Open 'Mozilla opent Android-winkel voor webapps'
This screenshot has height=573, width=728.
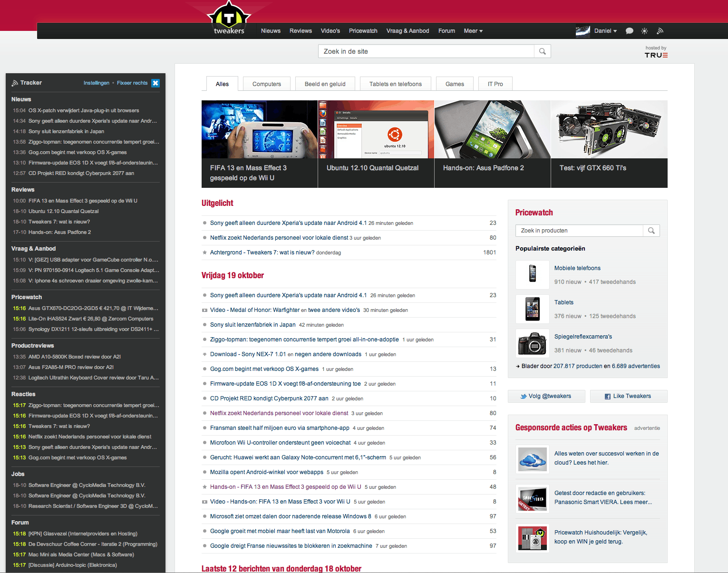pyautogui.click(x=267, y=472)
